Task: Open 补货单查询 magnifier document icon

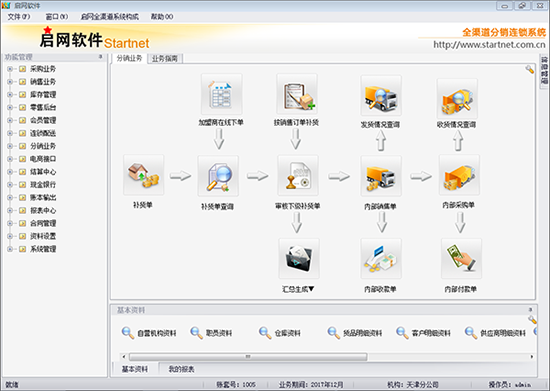Action: coord(218,176)
